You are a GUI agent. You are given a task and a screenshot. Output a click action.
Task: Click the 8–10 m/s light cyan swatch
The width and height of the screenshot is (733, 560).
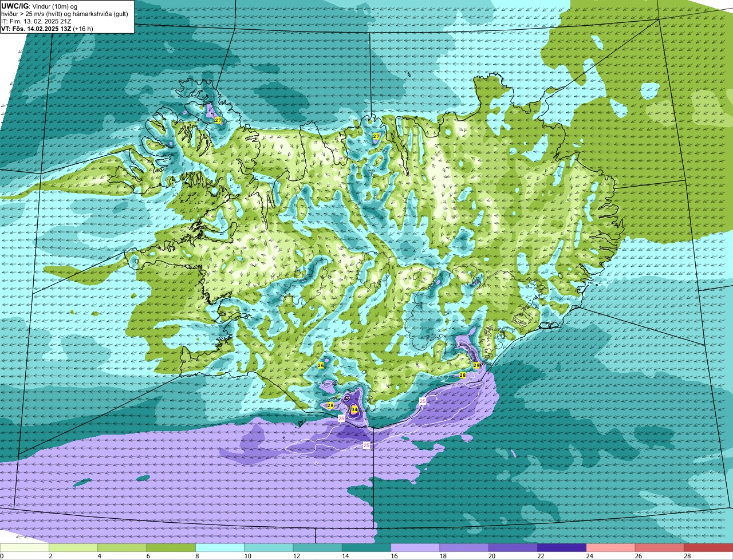pos(220,547)
